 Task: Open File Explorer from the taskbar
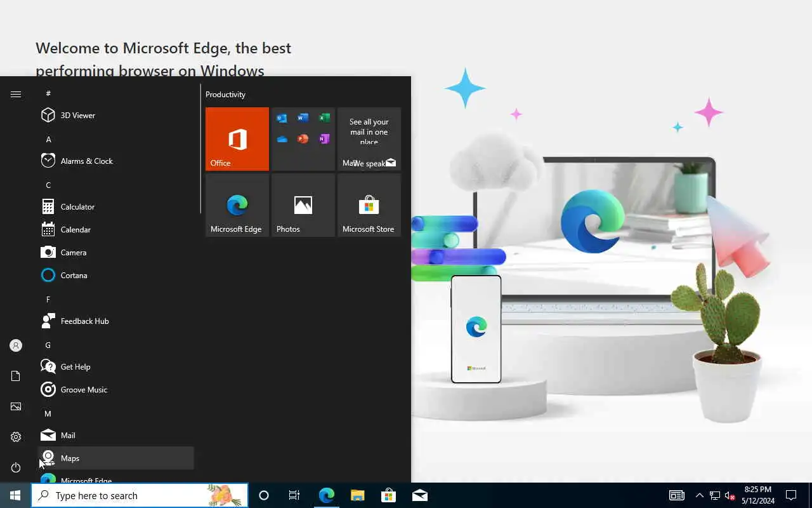coord(357,495)
